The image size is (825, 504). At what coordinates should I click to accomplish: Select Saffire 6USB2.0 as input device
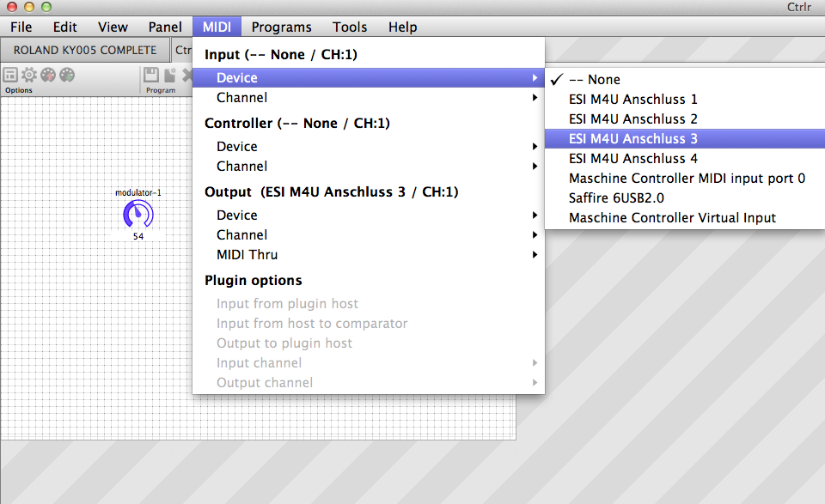click(x=616, y=198)
